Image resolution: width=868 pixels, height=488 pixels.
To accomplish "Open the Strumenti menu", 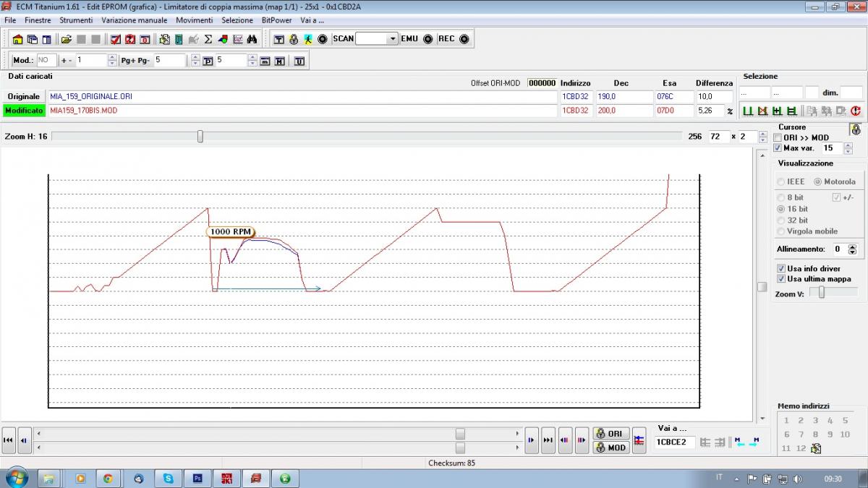I will (x=76, y=20).
